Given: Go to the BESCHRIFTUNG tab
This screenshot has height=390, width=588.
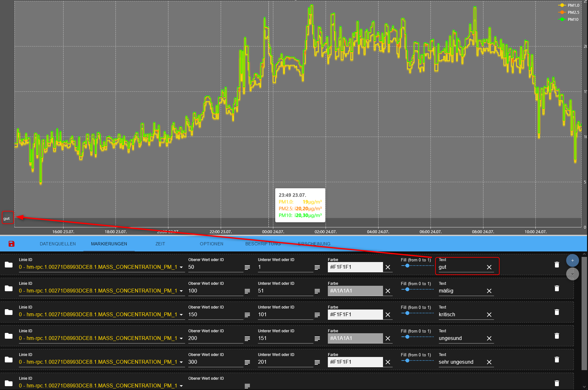Looking at the screenshot, I should pos(263,244).
